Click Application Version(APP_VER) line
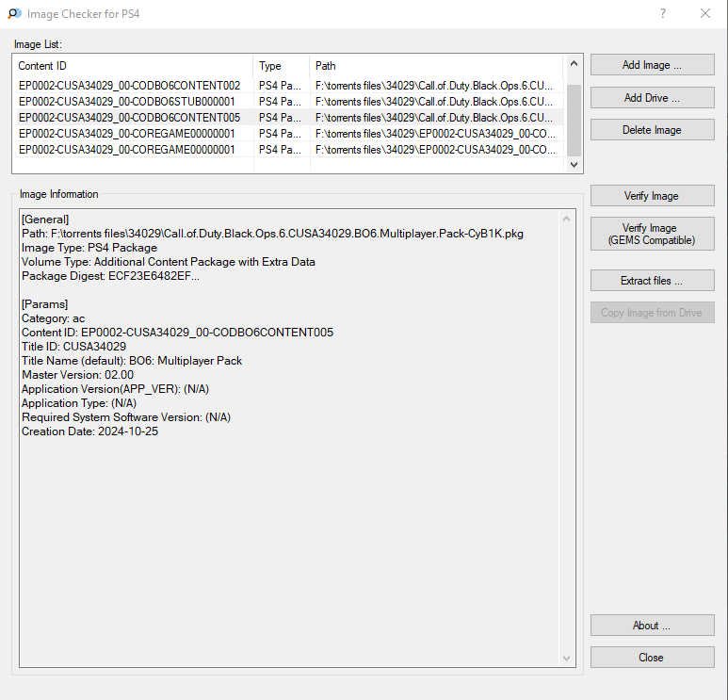 coord(115,389)
